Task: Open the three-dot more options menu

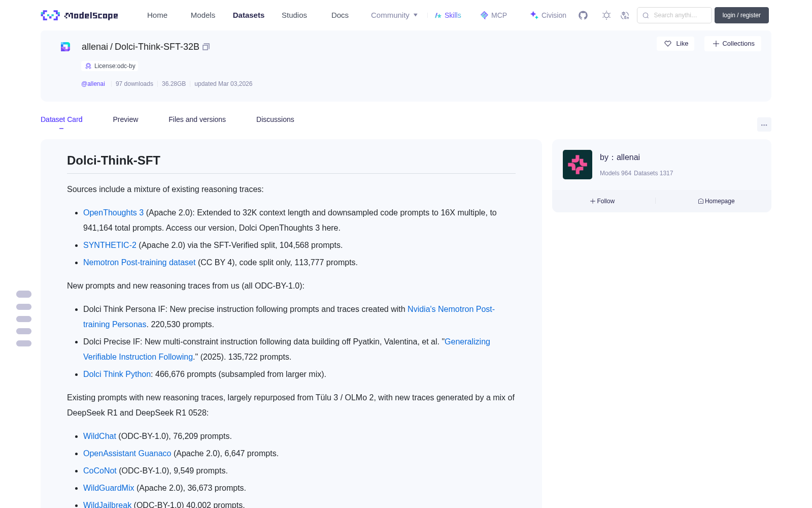Action: [764, 124]
